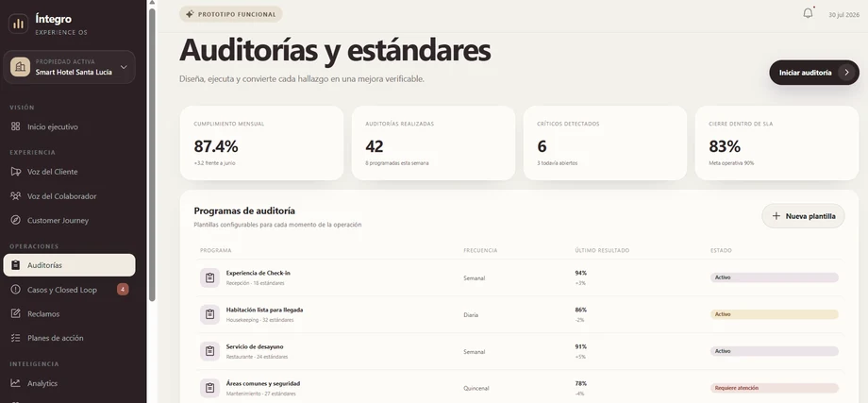Click the FRECUENCIA column header
This screenshot has width=868, height=403.
click(x=480, y=251)
